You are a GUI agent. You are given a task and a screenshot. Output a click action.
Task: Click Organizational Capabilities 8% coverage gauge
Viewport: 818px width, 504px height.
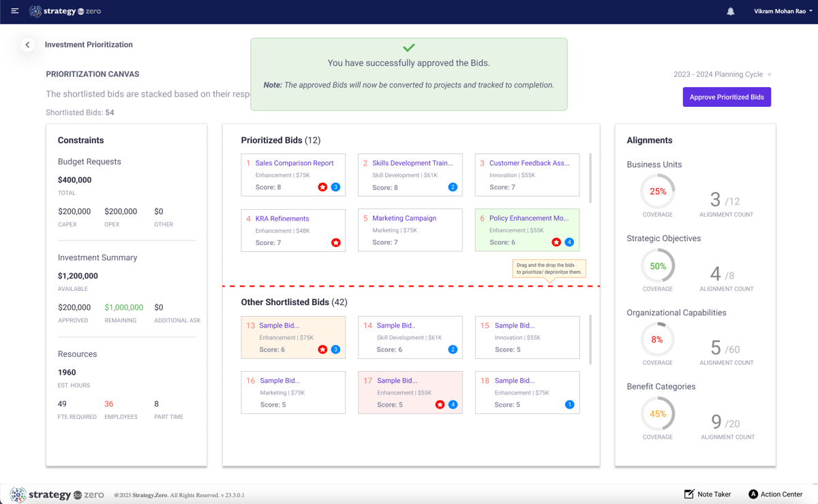point(658,339)
